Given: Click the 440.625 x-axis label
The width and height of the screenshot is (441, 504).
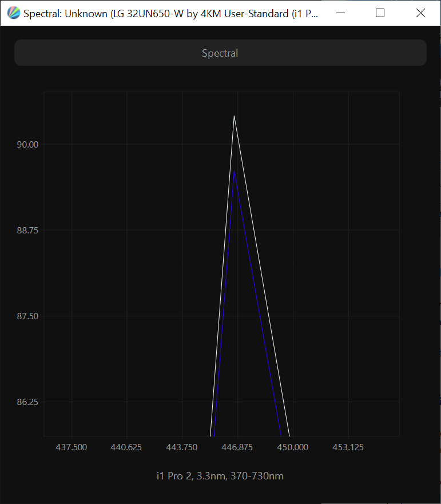Looking at the screenshot, I should [x=127, y=447].
